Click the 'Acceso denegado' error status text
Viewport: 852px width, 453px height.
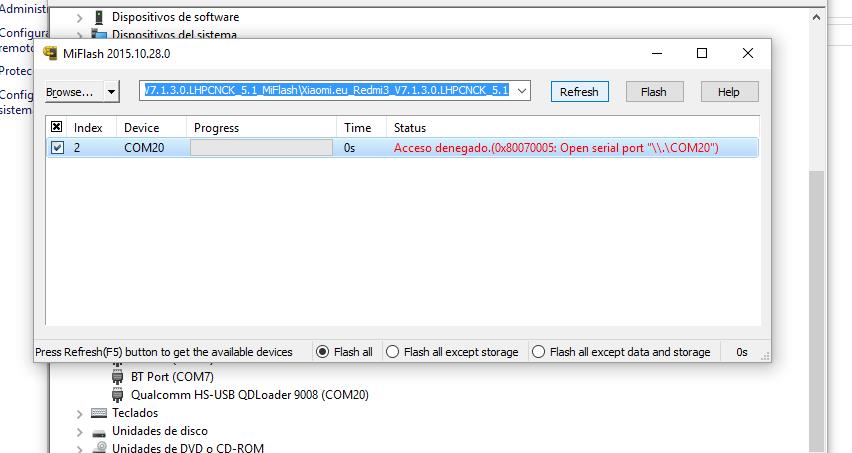[x=556, y=148]
